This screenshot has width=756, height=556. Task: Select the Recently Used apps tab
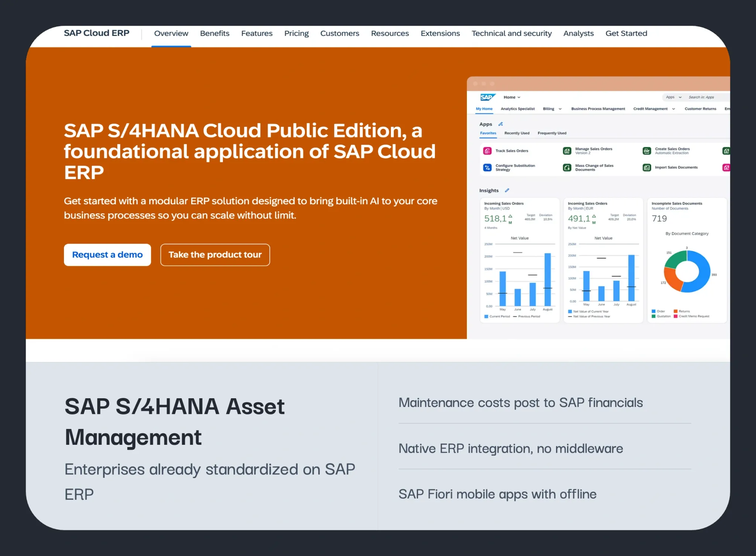[x=517, y=133]
